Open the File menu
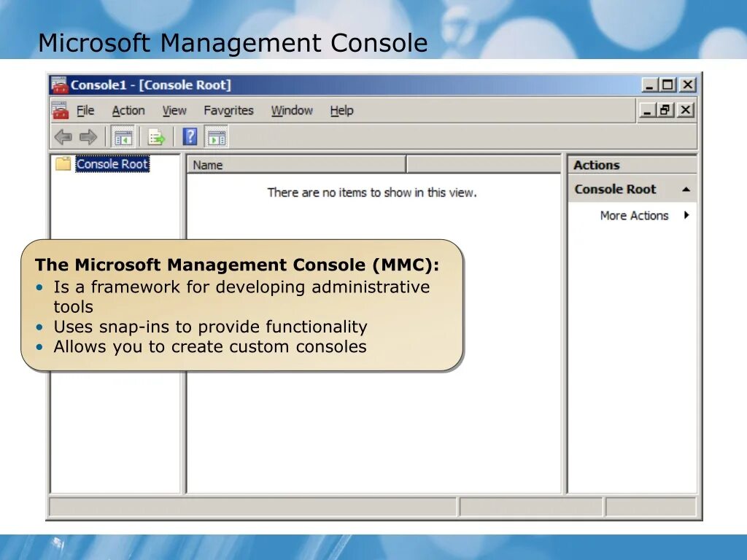The width and height of the screenshot is (747, 560). tap(85, 111)
